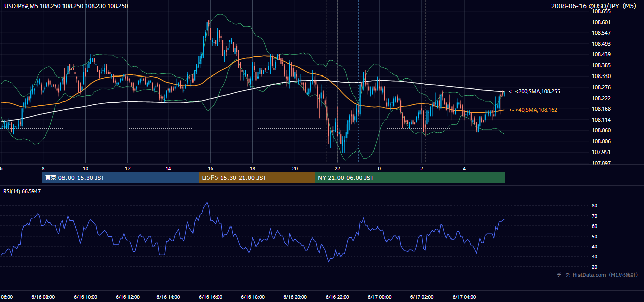This screenshot has width=644, height=302.
Task: Click the RSI(14) 66.5947 indicator label
Action: click(22, 191)
